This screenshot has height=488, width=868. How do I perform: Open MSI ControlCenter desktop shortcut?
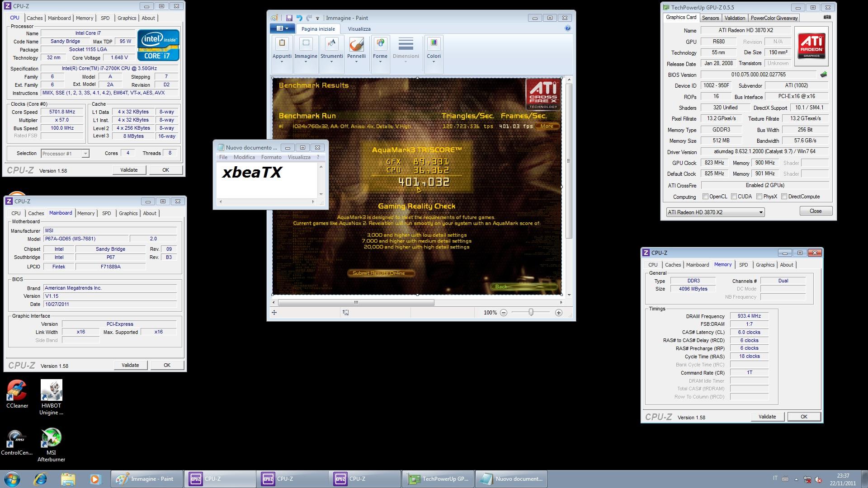tap(17, 442)
